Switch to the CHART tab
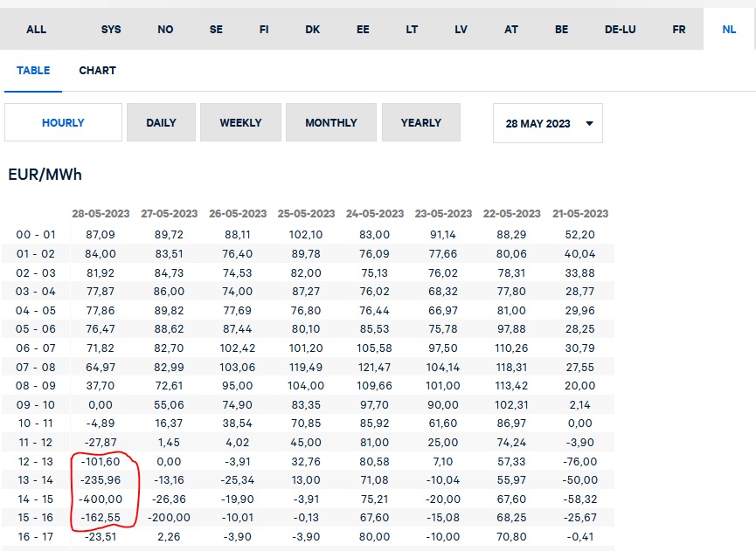The width and height of the screenshot is (756, 551). tap(97, 71)
